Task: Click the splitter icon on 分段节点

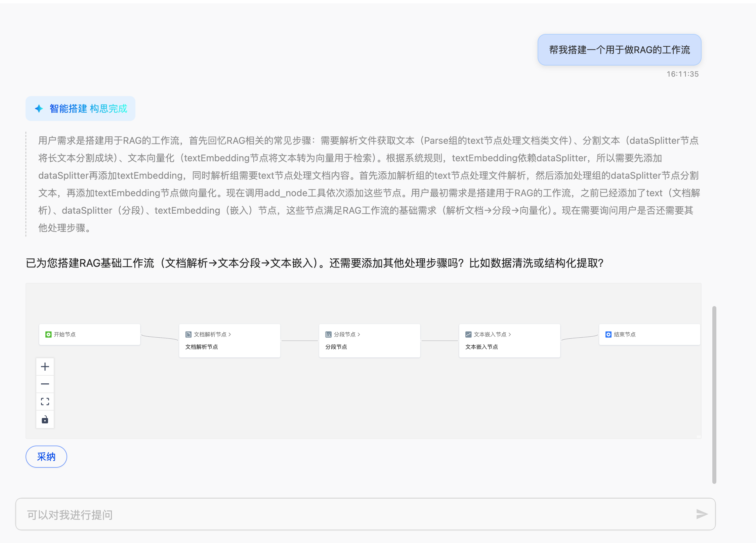Action: point(328,334)
